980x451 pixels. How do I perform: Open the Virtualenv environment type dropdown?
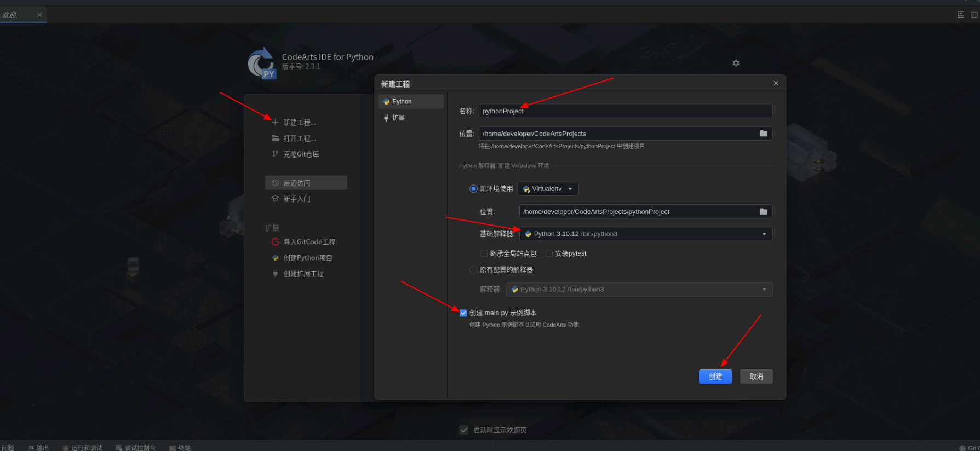pos(548,188)
